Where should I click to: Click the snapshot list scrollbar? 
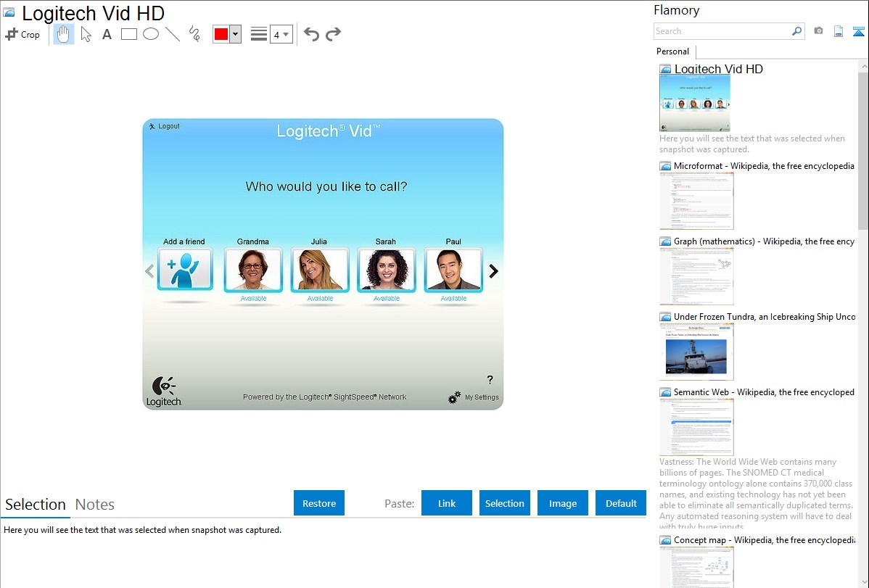click(x=863, y=151)
